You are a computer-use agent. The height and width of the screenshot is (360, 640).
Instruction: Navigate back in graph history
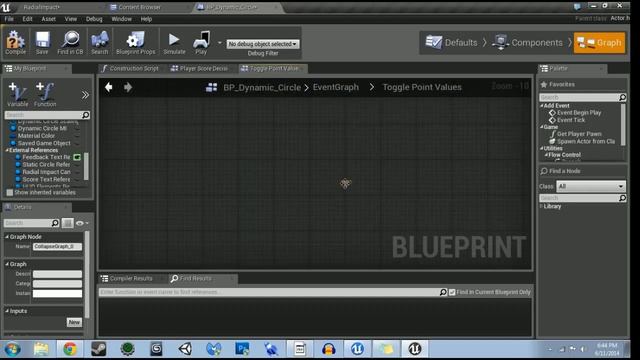point(109,87)
